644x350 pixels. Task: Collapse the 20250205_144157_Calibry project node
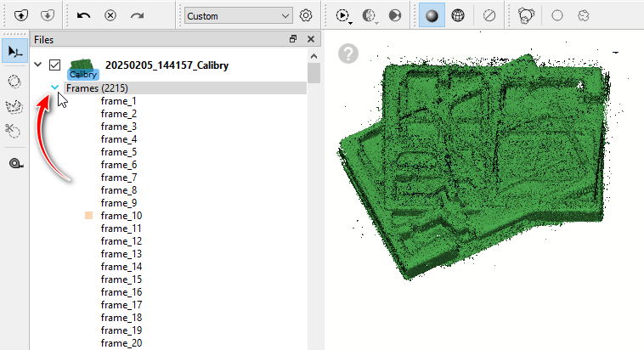[37, 65]
